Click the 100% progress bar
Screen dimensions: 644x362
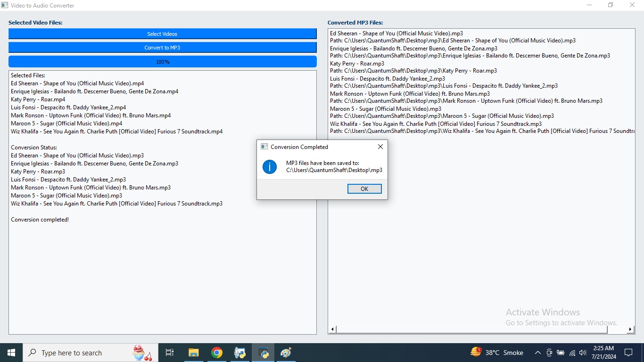coord(162,62)
